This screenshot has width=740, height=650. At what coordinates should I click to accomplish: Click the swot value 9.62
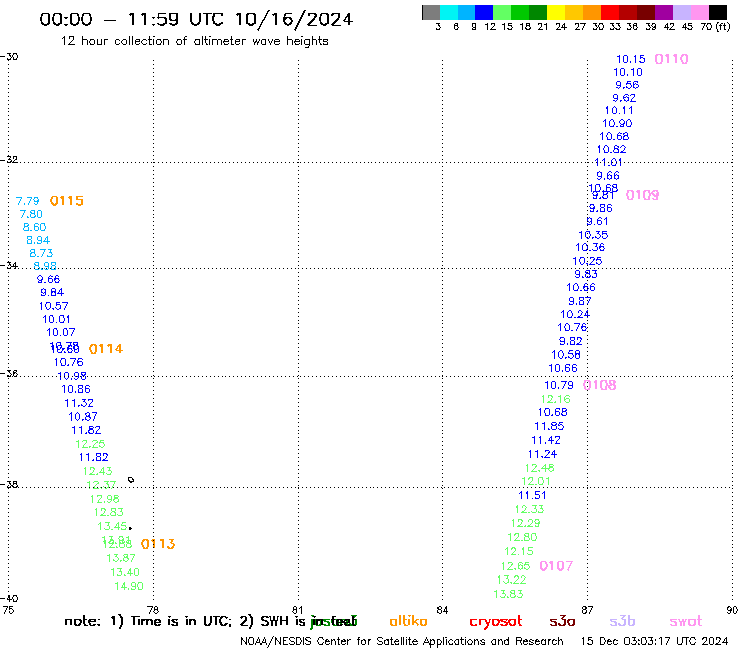(624, 98)
